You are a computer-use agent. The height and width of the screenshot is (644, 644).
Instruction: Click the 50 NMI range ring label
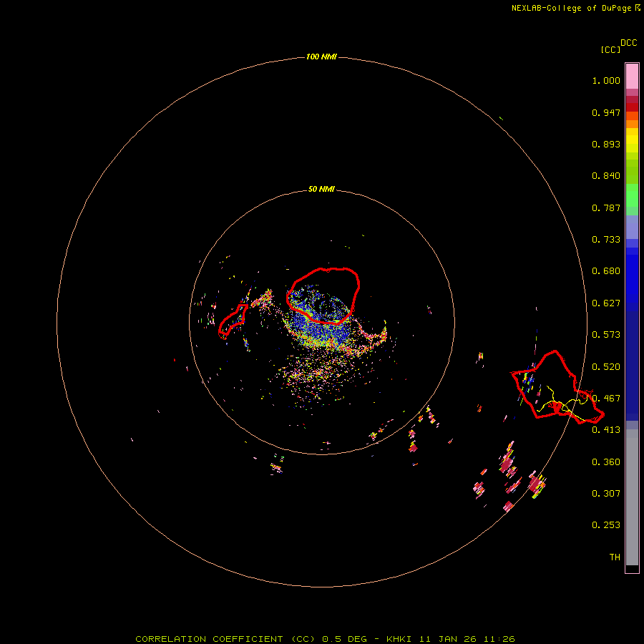pos(321,189)
